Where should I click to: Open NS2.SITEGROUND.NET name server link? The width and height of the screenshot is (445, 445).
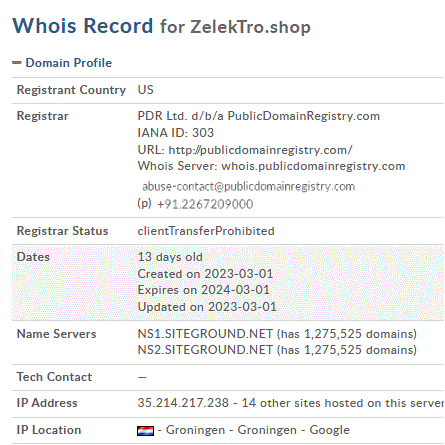[x=205, y=350]
